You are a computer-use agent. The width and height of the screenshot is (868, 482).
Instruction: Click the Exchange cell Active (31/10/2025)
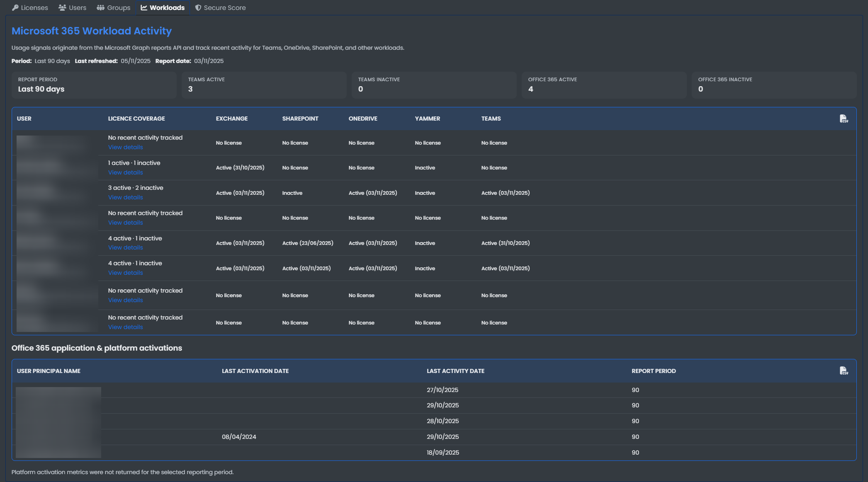tap(240, 168)
